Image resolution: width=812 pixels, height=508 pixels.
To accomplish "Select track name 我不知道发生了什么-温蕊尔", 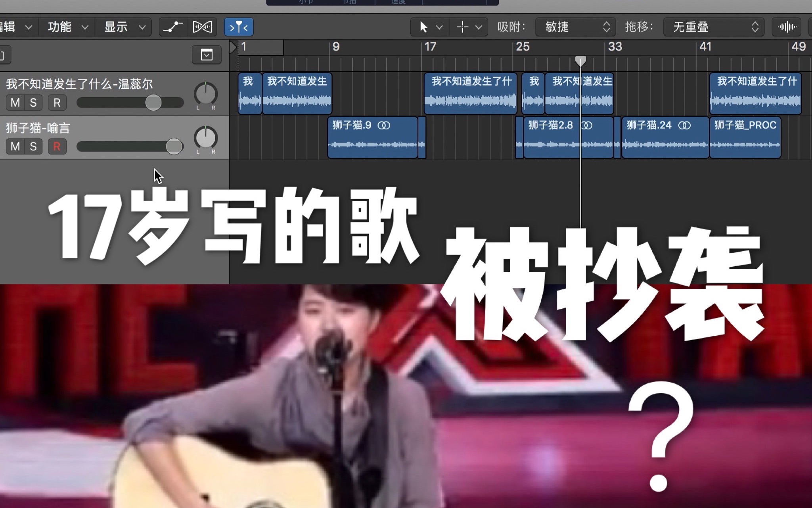I will [79, 84].
